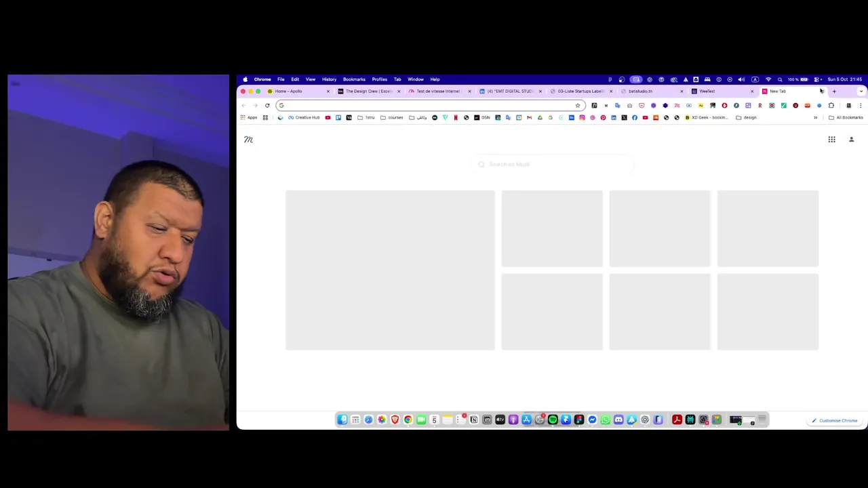This screenshot has width=868, height=488.
Task: Open Finder from the Dock
Action: pos(342,420)
